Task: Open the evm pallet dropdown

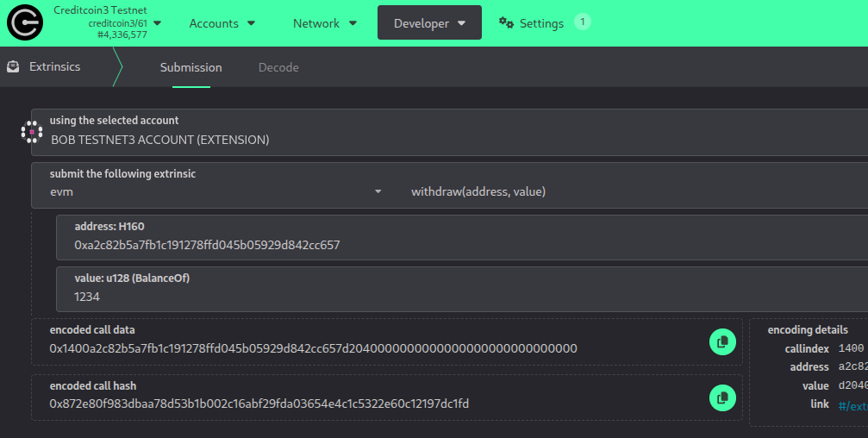Action: [x=215, y=191]
